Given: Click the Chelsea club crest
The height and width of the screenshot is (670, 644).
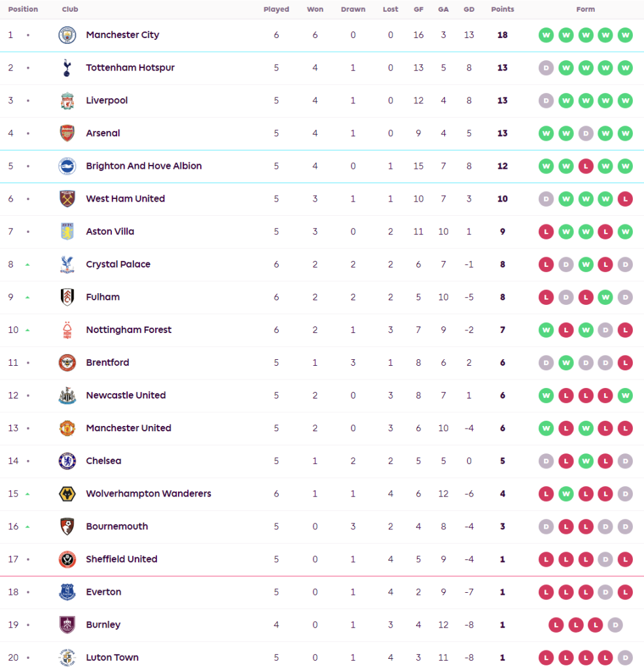Looking at the screenshot, I should click(x=67, y=461).
